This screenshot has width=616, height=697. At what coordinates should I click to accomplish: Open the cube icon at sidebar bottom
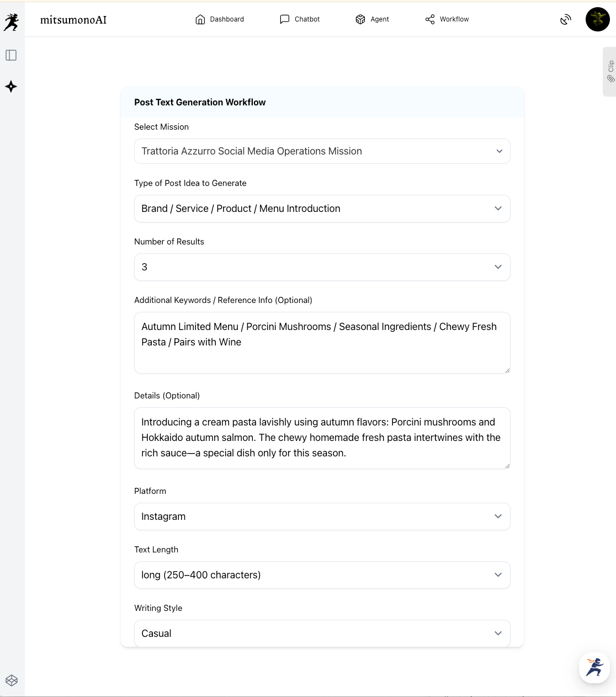pos(12,680)
